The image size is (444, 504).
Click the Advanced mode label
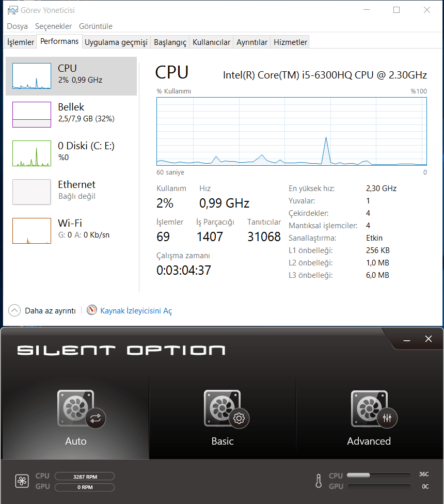click(369, 442)
